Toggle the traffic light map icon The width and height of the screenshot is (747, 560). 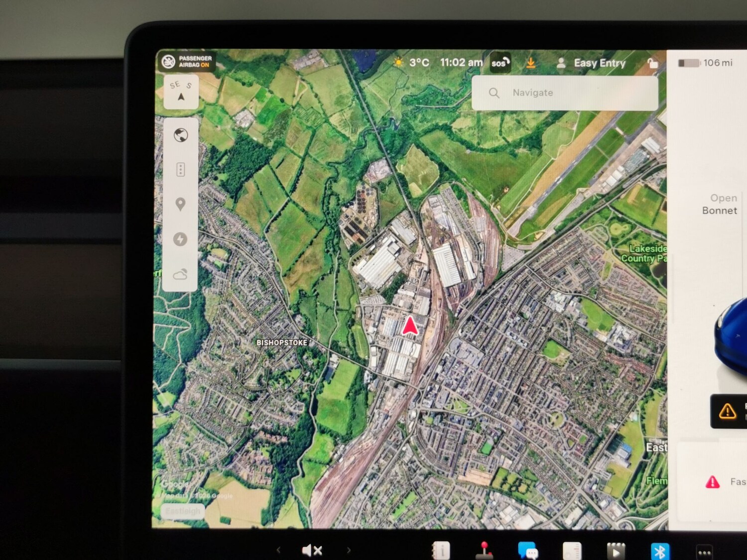pyautogui.click(x=181, y=170)
